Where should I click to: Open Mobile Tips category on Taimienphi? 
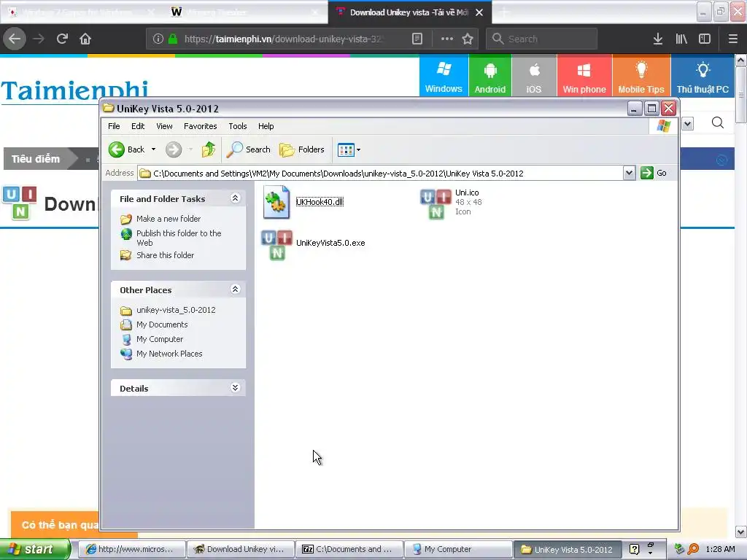pyautogui.click(x=641, y=76)
